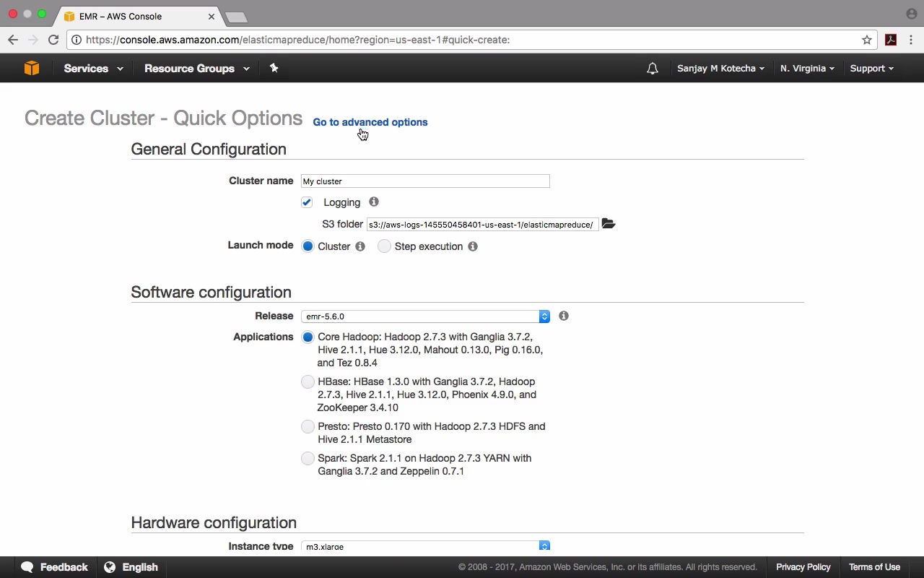Bookmark this page with the star icon
Image resolution: width=924 pixels, height=578 pixels.
867,40
